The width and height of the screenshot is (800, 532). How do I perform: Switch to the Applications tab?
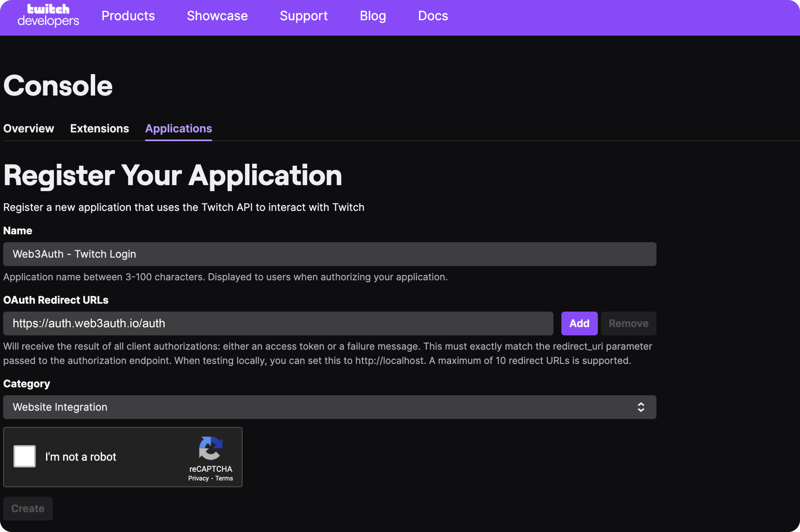point(179,128)
